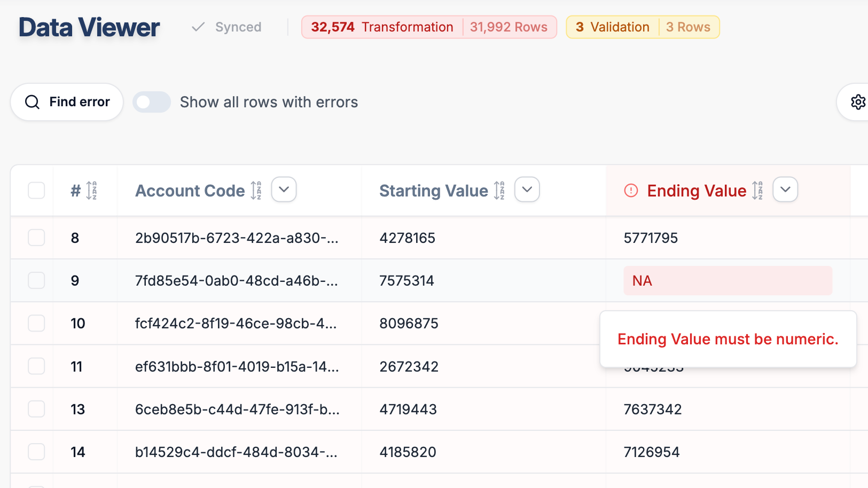This screenshot has height=488, width=868.
Task: Click the 31,992 Rows link
Action: pos(508,27)
